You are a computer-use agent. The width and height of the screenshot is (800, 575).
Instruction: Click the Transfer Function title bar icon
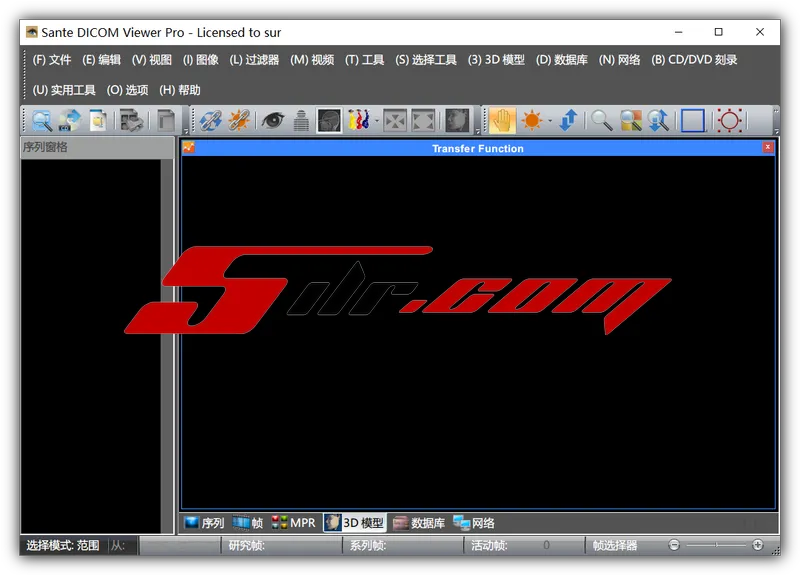coord(189,147)
